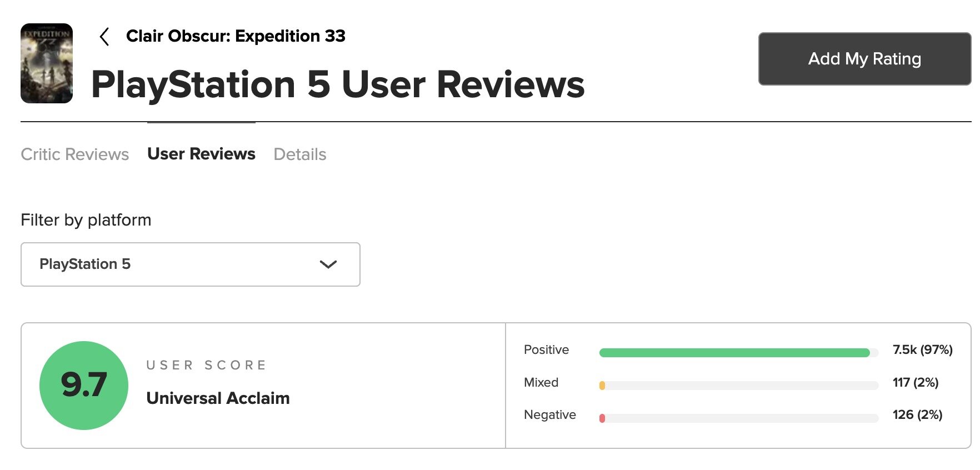Open the Expedition 33 cover thumbnail

coord(47,63)
